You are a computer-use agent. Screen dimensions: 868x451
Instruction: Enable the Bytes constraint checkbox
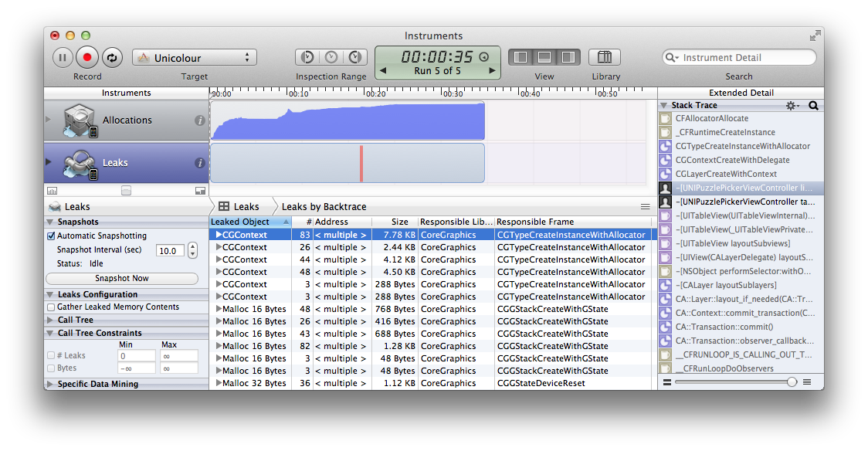(51, 368)
